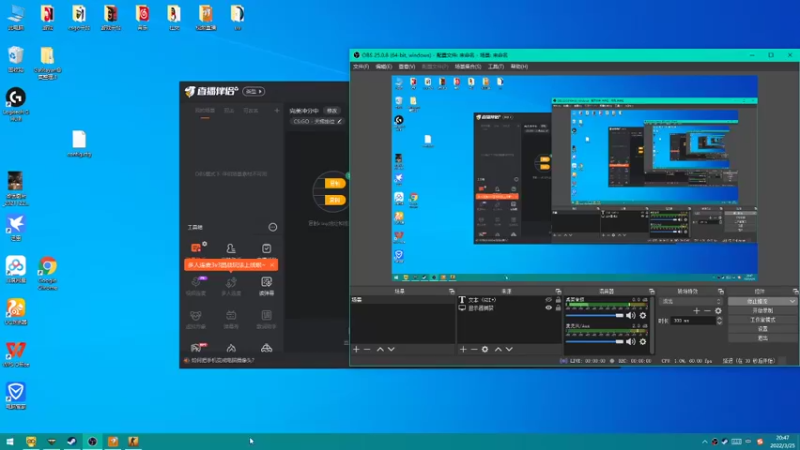Add a new source in OBS Sources panel
The height and width of the screenshot is (450, 800).
click(463, 349)
